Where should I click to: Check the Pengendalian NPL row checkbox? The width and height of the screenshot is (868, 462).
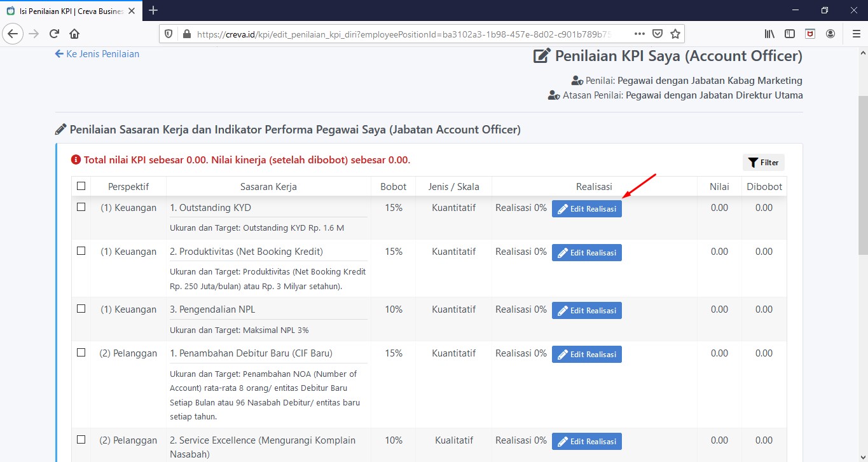81,309
